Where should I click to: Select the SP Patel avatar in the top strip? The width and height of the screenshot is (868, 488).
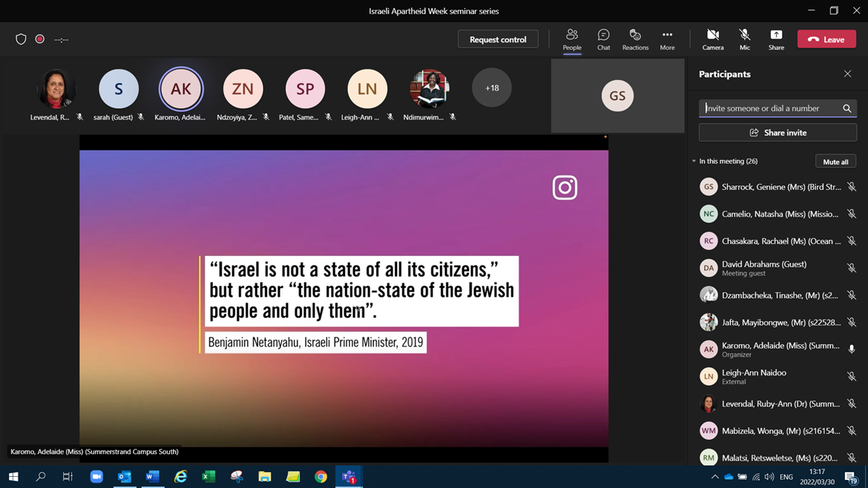305,88
